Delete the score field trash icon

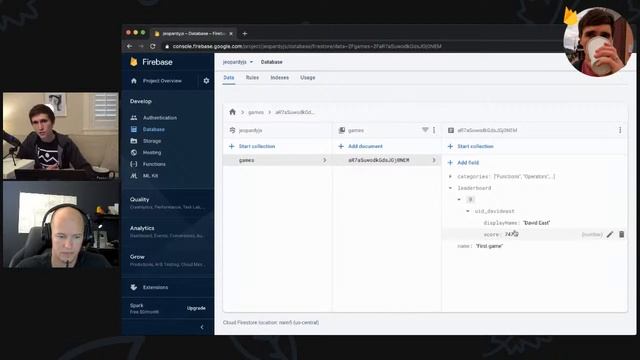tap(622, 234)
